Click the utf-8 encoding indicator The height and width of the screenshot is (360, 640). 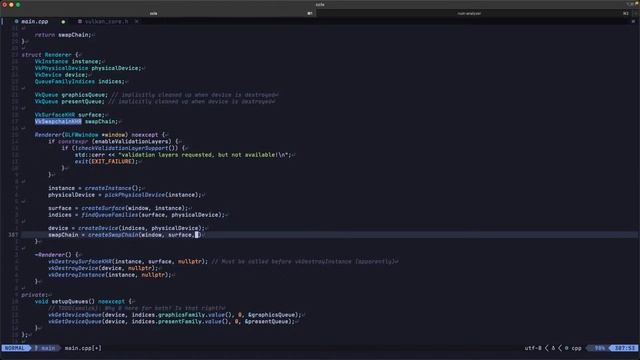pyautogui.click(x=533, y=348)
